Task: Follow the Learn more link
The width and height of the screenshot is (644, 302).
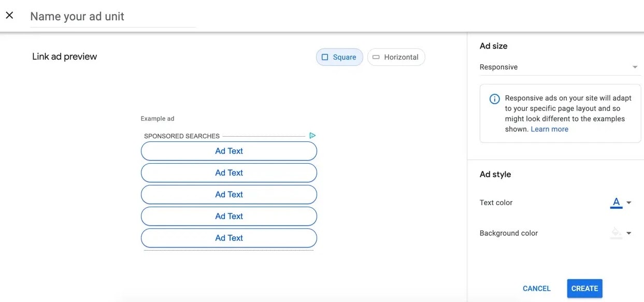Action: pyautogui.click(x=549, y=129)
